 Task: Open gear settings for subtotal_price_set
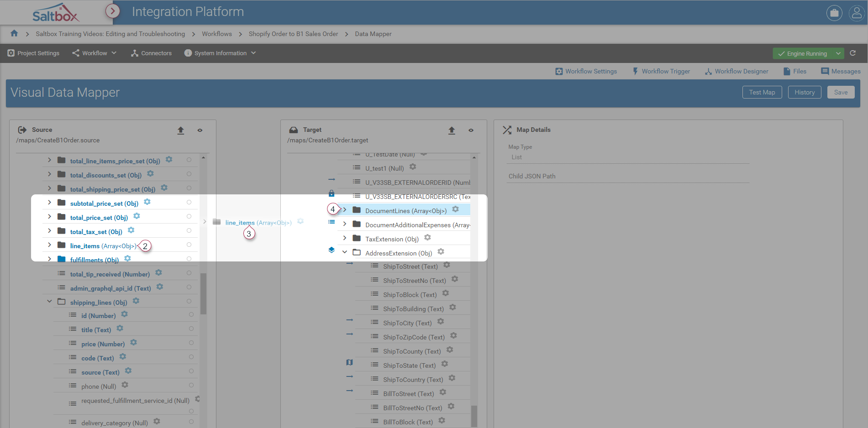[x=147, y=202]
